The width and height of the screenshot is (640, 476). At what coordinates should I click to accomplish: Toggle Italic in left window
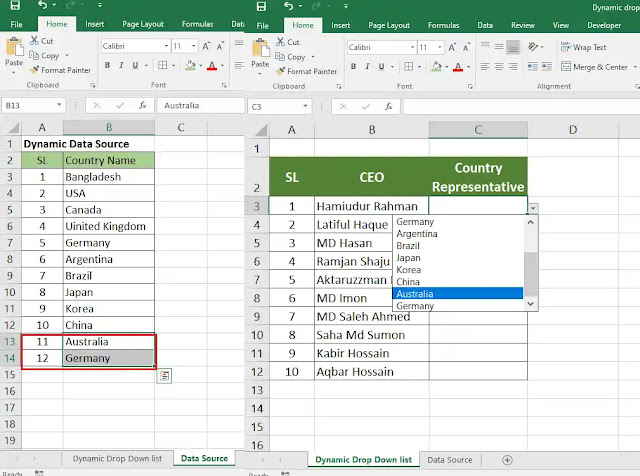pyautogui.click(x=121, y=65)
